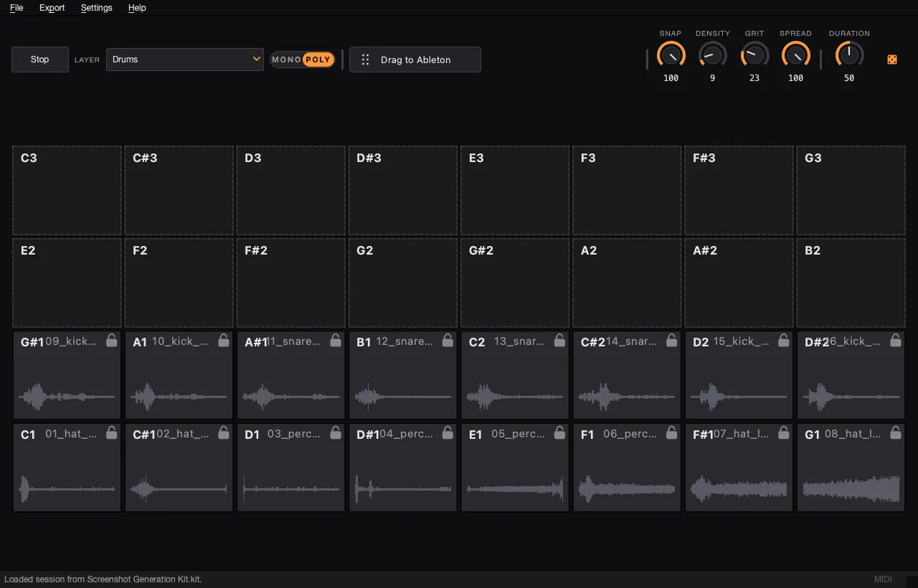Toggle the lock icon on pad C#2
Screen dimensions: 918x588
pos(671,340)
